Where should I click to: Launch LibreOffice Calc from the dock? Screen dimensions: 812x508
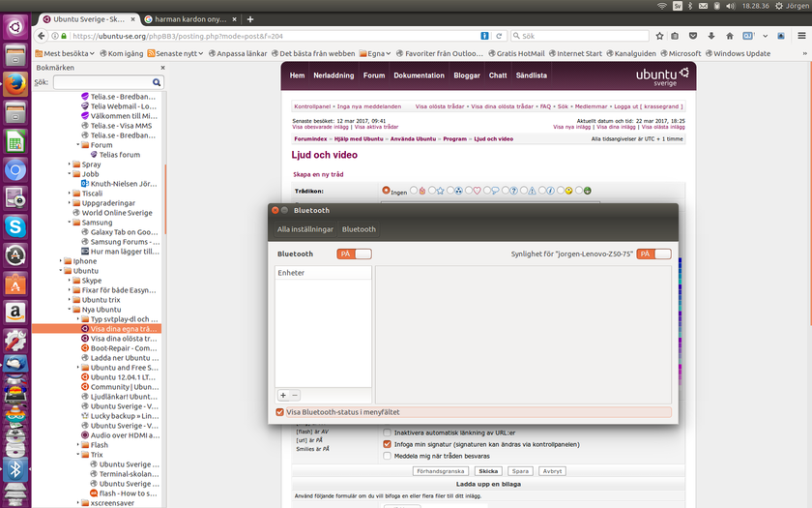[15, 141]
